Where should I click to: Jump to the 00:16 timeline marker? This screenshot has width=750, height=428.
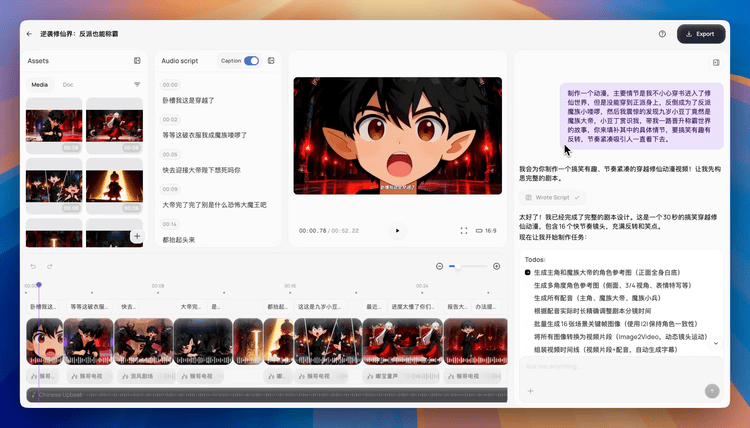(x=290, y=286)
